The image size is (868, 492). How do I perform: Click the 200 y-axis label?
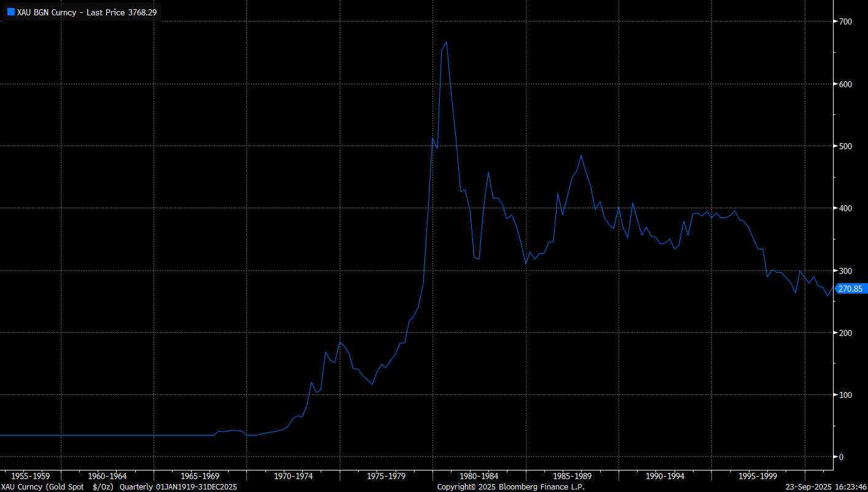[x=845, y=333]
